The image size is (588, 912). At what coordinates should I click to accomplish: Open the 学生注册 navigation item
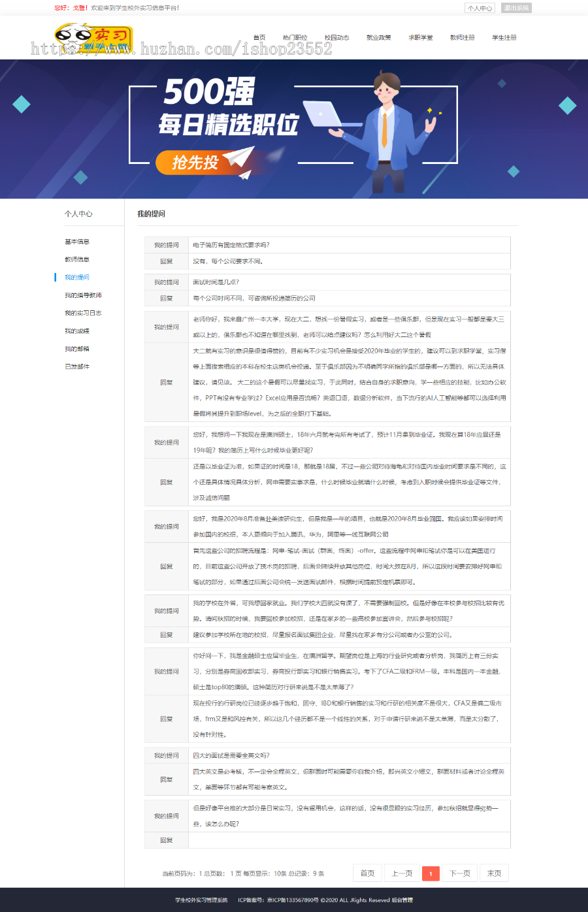(504, 38)
